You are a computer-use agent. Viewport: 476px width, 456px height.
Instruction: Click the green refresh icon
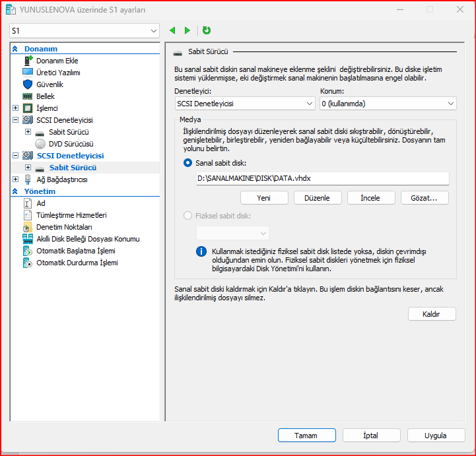(207, 30)
